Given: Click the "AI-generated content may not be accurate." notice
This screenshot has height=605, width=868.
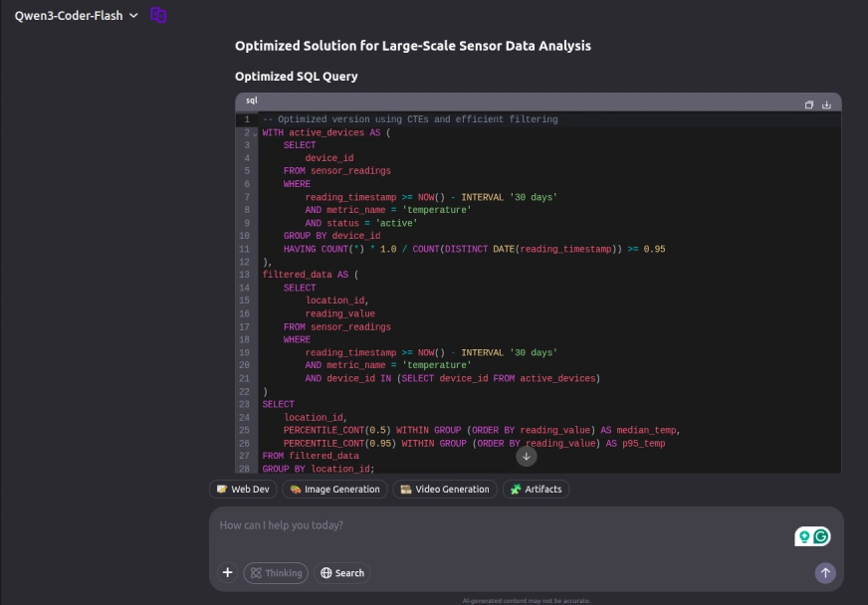Looking at the screenshot, I should pyautogui.click(x=527, y=601).
